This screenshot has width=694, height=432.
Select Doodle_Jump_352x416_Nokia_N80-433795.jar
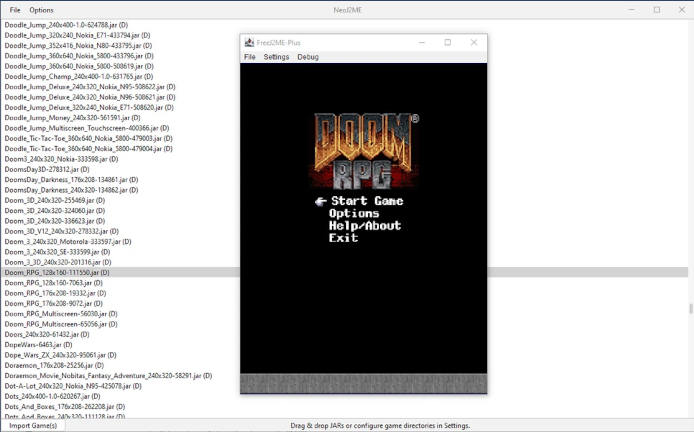click(x=78, y=46)
